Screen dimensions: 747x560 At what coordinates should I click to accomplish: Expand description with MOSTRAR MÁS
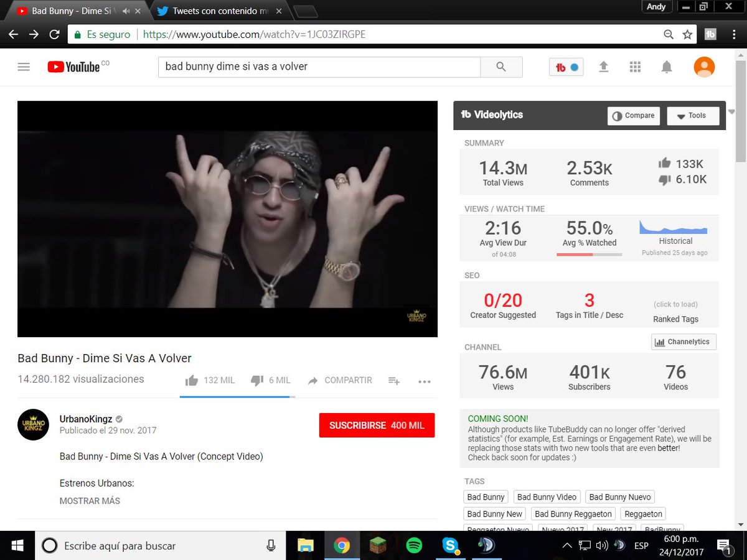click(90, 501)
